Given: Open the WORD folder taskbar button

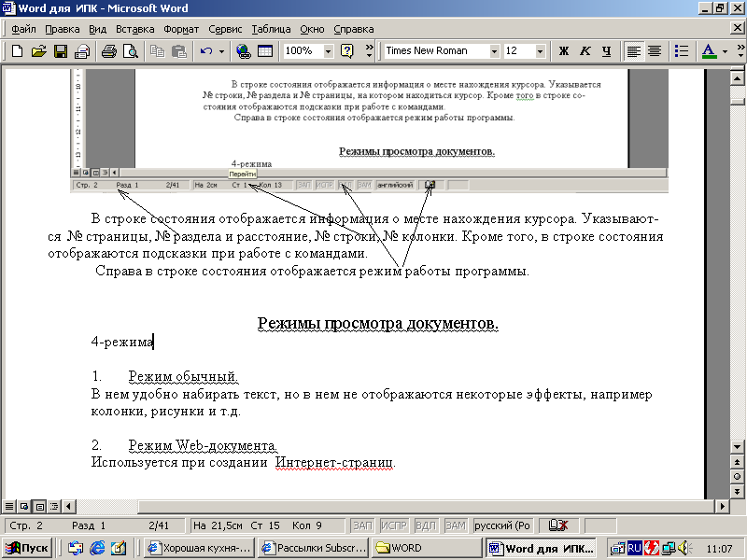Looking at the screenshot, I should (428, 548).
